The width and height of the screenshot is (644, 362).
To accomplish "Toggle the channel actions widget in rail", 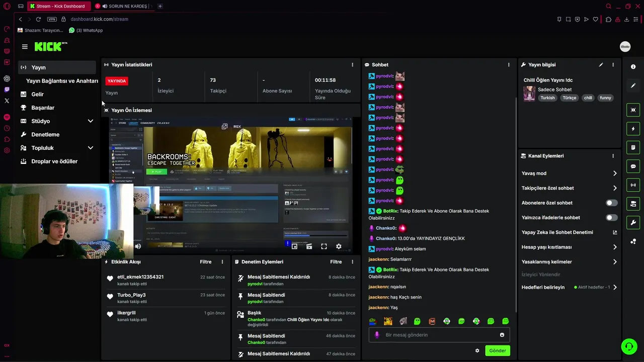I will (633, 204).
